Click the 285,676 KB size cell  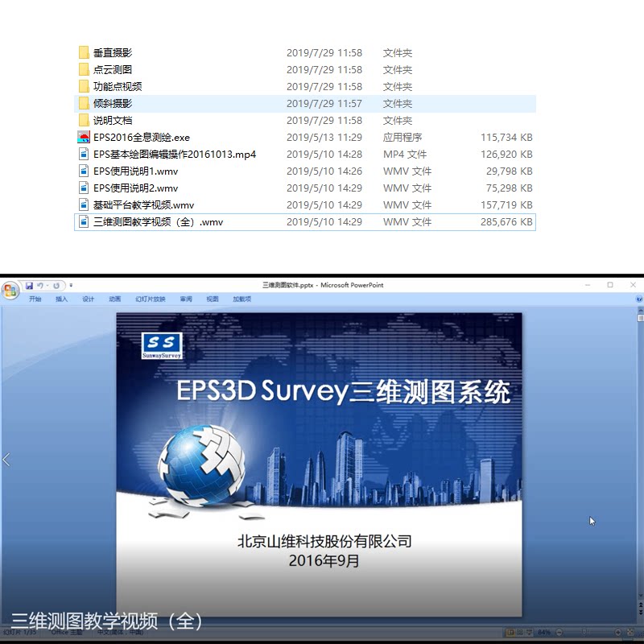(506, 222)
